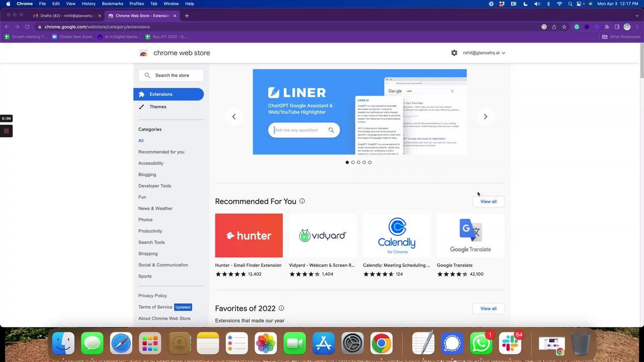Open the File menu
The width and height of the screenshot is (644, 362).
point(42,4)
